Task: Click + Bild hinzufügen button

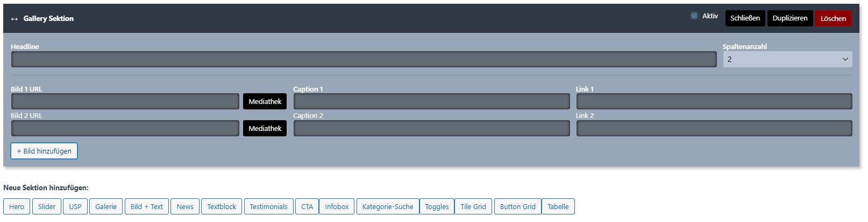Action: point(44,151)
